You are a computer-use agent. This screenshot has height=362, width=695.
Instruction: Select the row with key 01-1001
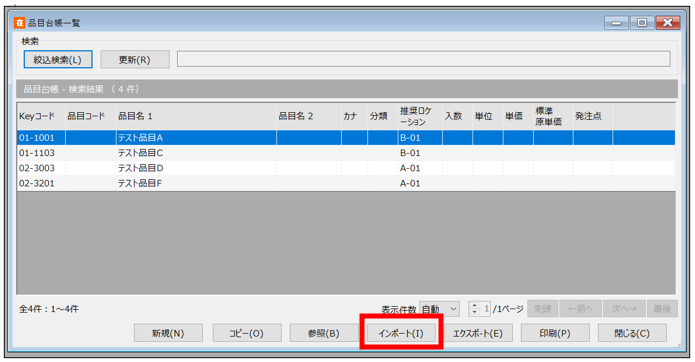click(x=346, y=138)
